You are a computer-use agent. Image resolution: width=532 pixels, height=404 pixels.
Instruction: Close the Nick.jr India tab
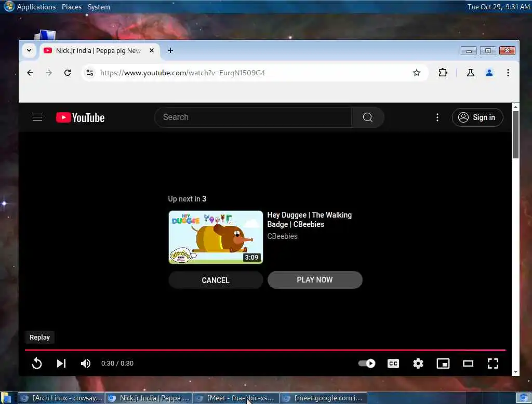click(x=152, y=50)
